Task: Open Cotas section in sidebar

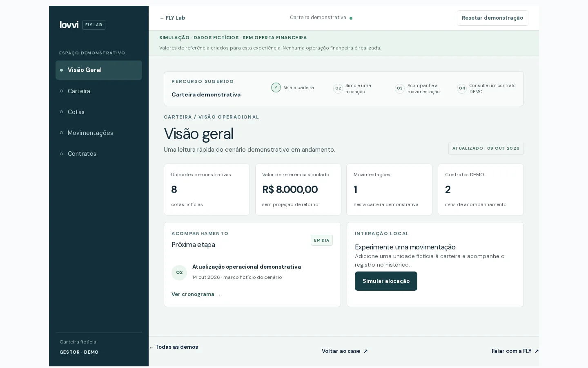Action: [99, 112]
